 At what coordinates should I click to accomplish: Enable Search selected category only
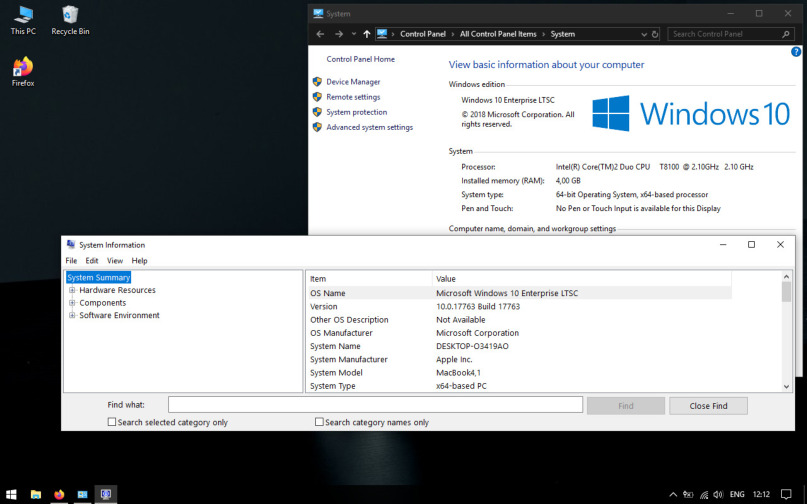click(112, 423)
